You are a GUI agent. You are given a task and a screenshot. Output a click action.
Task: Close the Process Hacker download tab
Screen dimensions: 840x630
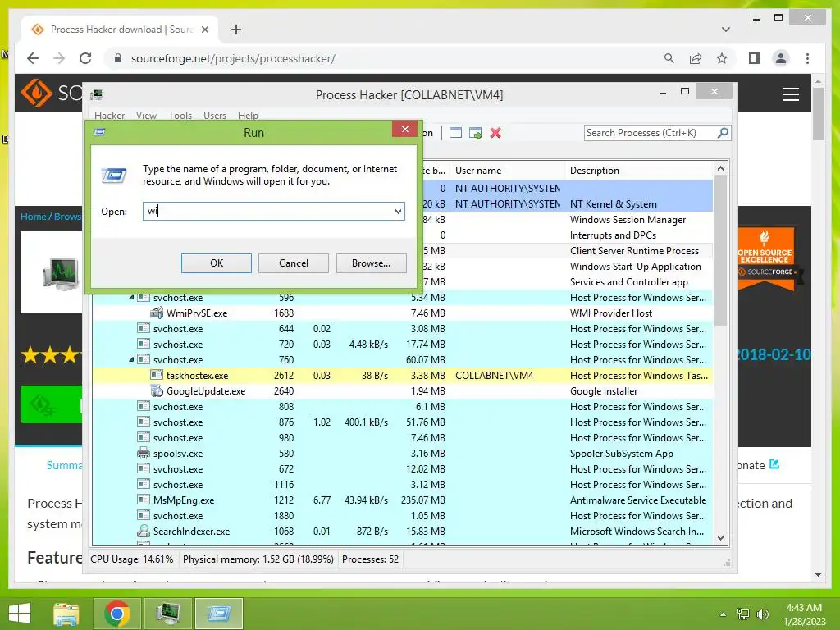point(204,30)
